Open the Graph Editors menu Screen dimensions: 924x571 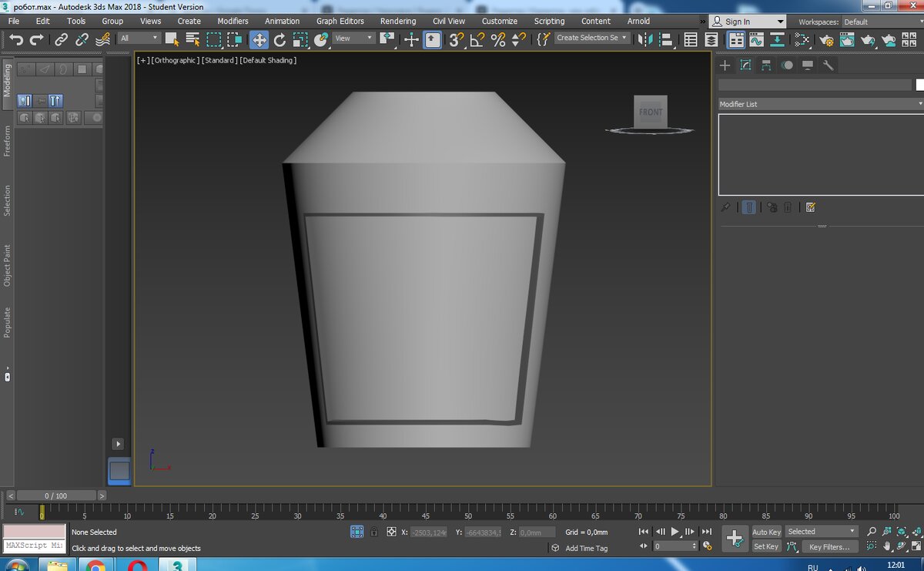point(340,21)
